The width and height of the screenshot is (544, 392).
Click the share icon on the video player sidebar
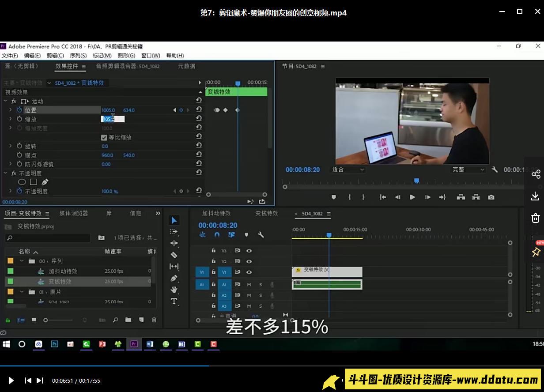536,174
